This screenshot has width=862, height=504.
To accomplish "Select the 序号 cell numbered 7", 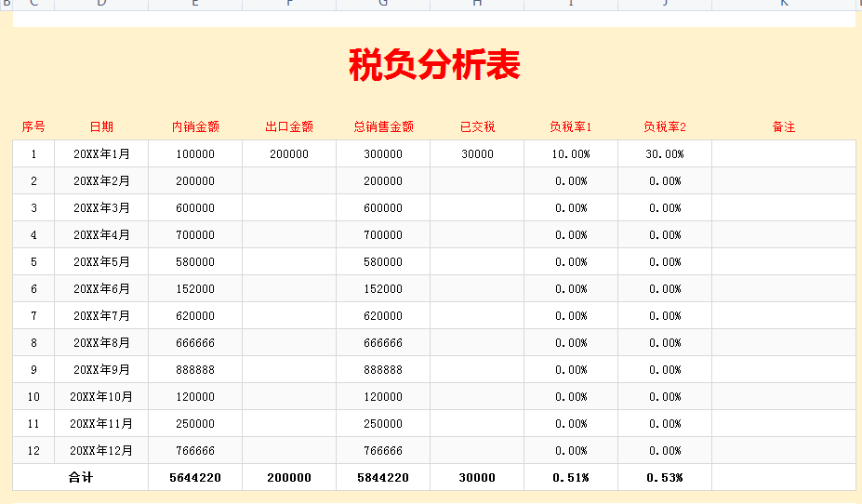I will point(33,315).
